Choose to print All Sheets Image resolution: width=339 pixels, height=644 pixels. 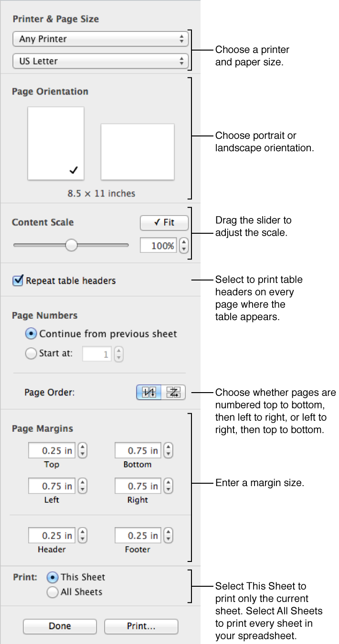(x=52, y=592)
